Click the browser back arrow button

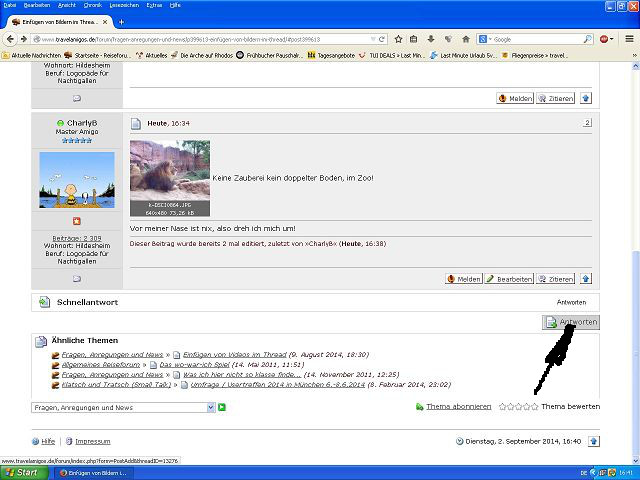point(12,39)
